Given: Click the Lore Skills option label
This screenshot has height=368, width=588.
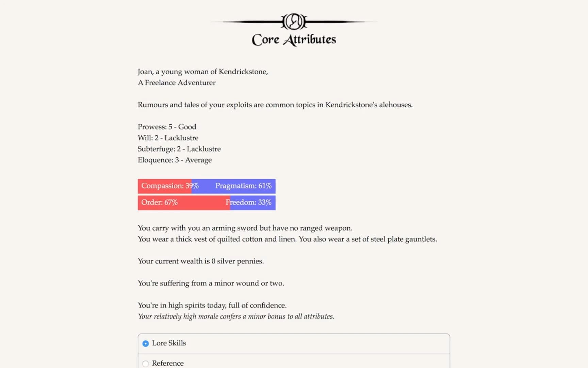Looking at the screenshot, I should (x=169, y=343).
